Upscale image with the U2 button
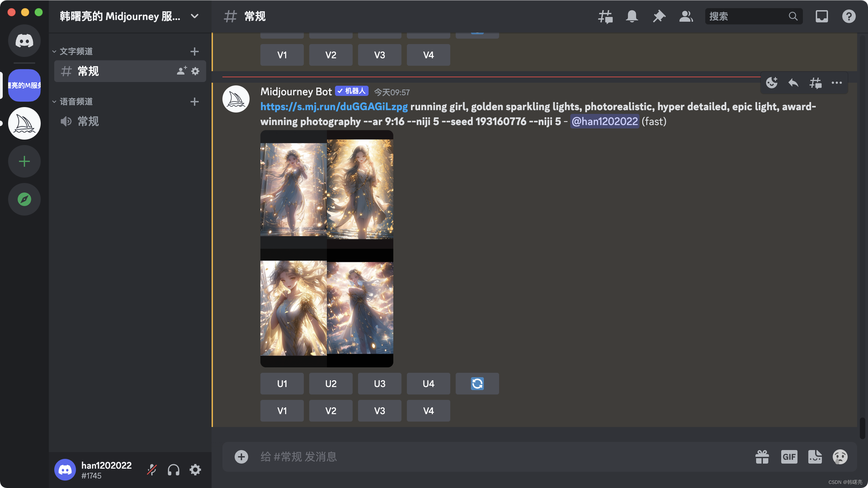 [331, 384]
